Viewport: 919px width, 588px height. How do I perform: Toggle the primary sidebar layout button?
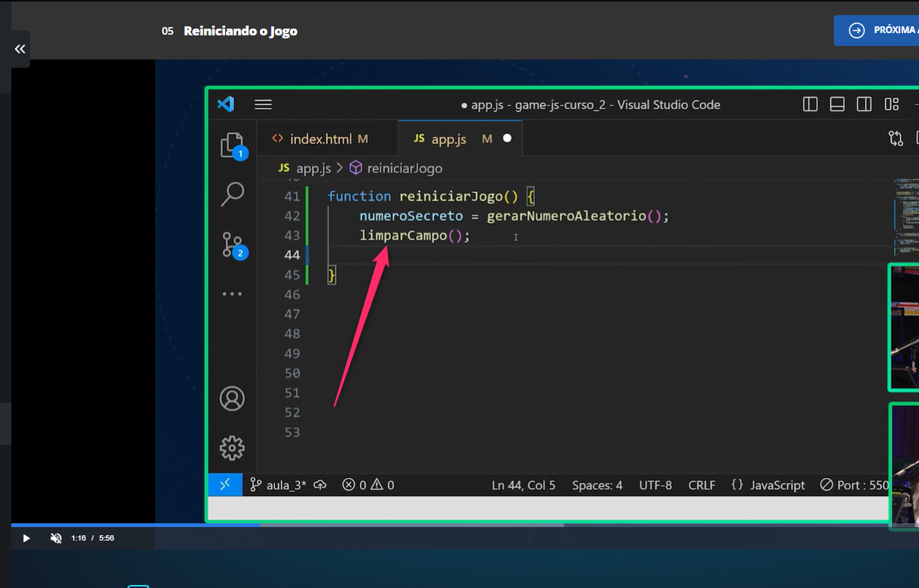coord(811,105)
